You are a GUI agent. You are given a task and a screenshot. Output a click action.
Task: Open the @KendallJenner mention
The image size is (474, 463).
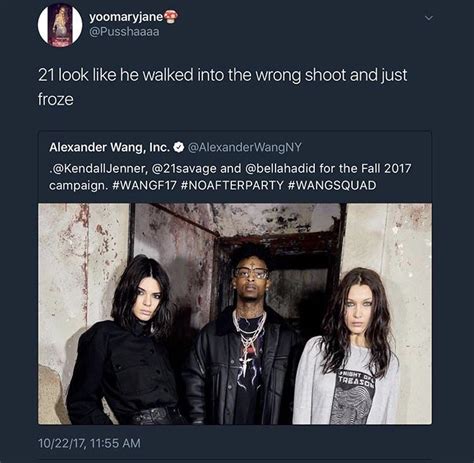[x=99, y=168]
